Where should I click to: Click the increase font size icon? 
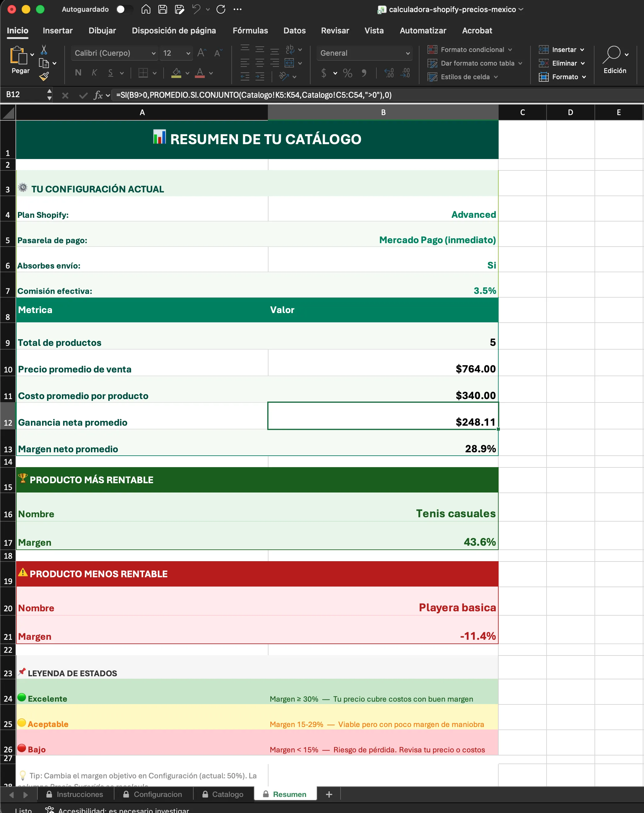coord(202,53)
